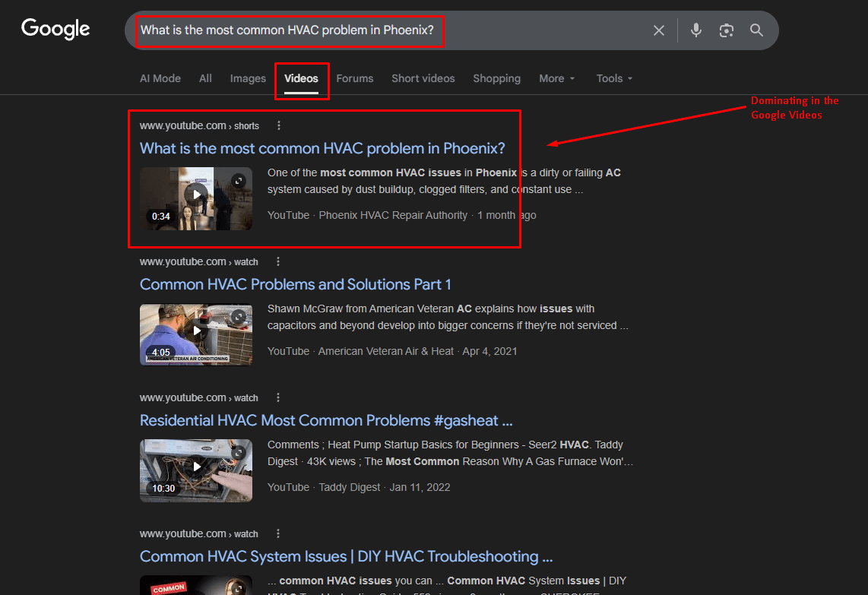
Task: Switch to the Images tab
Action: 248,78
